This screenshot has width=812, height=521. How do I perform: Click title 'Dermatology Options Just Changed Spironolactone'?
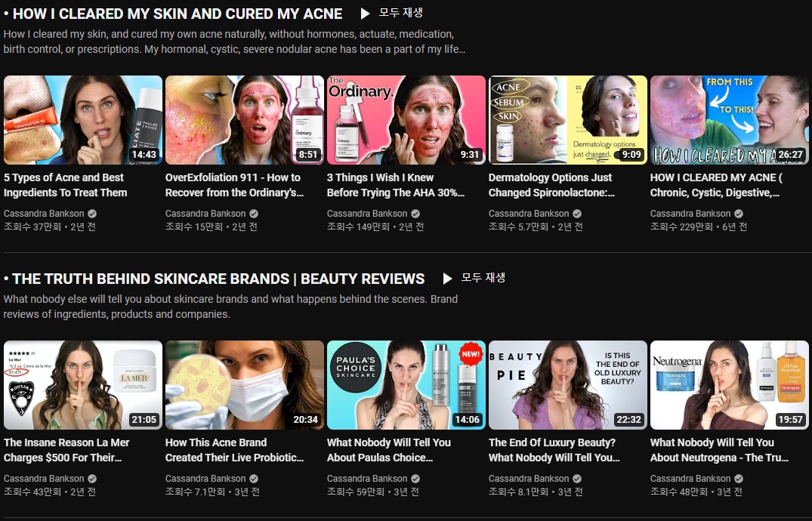pos(551,185)
